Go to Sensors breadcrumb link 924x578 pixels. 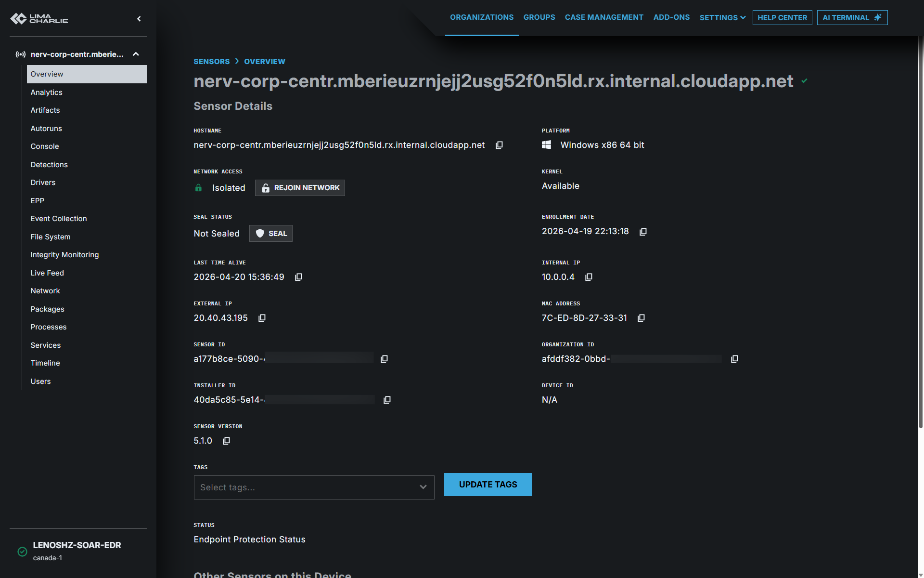click(211, 62)
